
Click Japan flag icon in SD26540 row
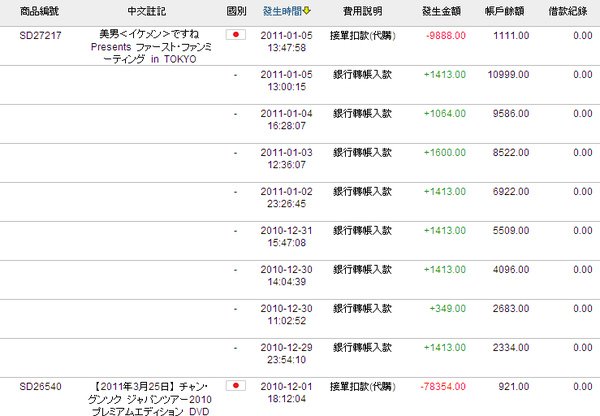pos(236,386)
